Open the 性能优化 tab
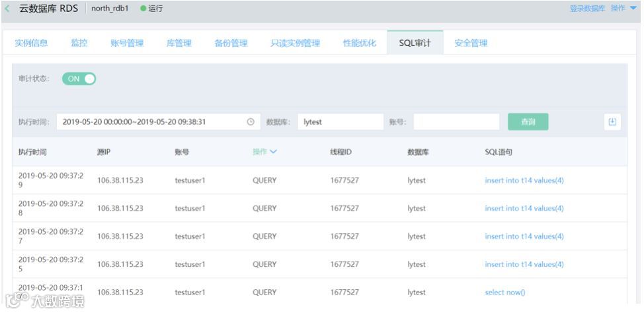The width and height of the screenshot is (644, 313). (360, 43)
